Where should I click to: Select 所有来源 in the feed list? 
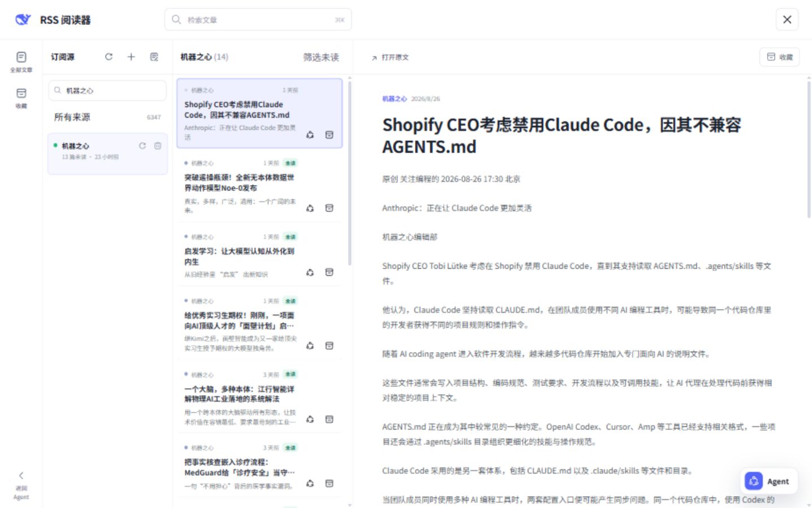(107, 117)
